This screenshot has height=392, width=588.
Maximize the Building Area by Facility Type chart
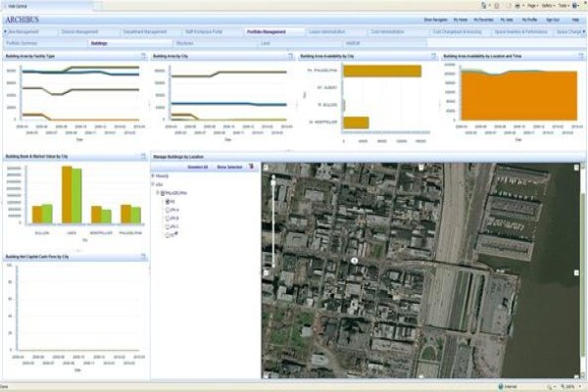pos(143,56)
